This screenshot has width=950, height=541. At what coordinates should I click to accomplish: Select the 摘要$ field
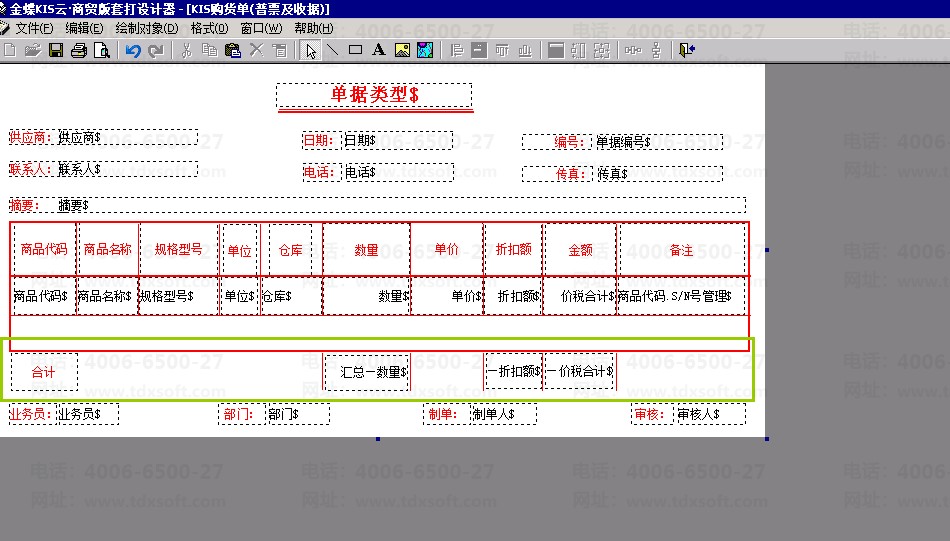[x=400, y=205]
